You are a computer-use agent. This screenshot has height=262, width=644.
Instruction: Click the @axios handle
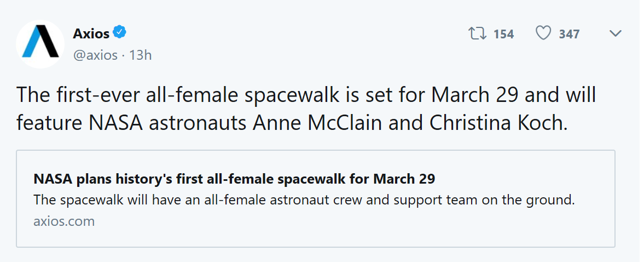coord(95,55)
